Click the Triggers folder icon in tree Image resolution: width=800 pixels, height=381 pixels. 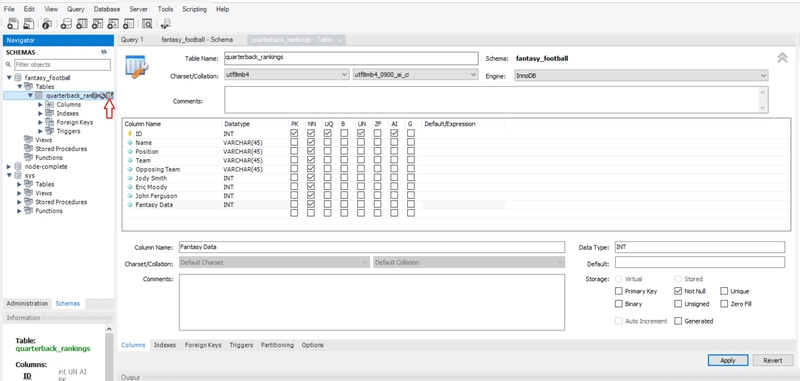(49, 131)
